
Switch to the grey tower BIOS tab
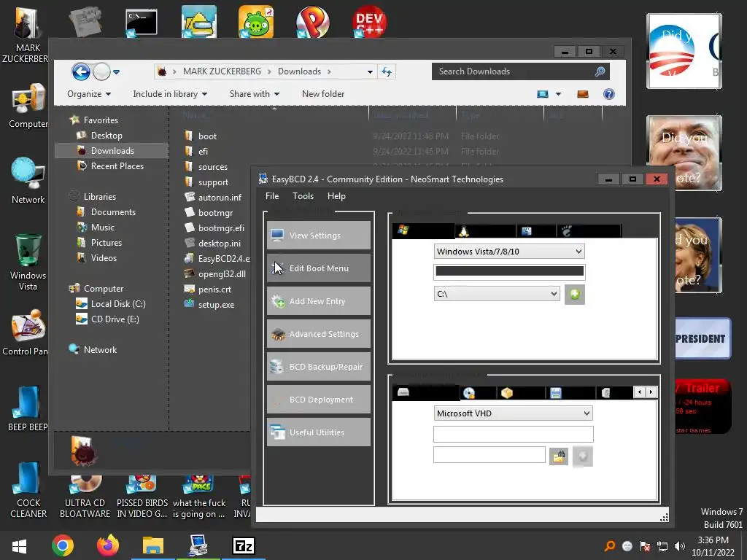[x=614, y=393]
